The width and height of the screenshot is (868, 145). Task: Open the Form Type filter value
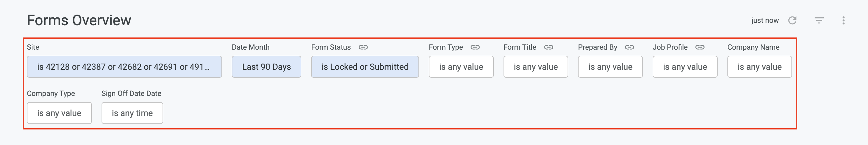pyautogui.click(x=461, y=67)
